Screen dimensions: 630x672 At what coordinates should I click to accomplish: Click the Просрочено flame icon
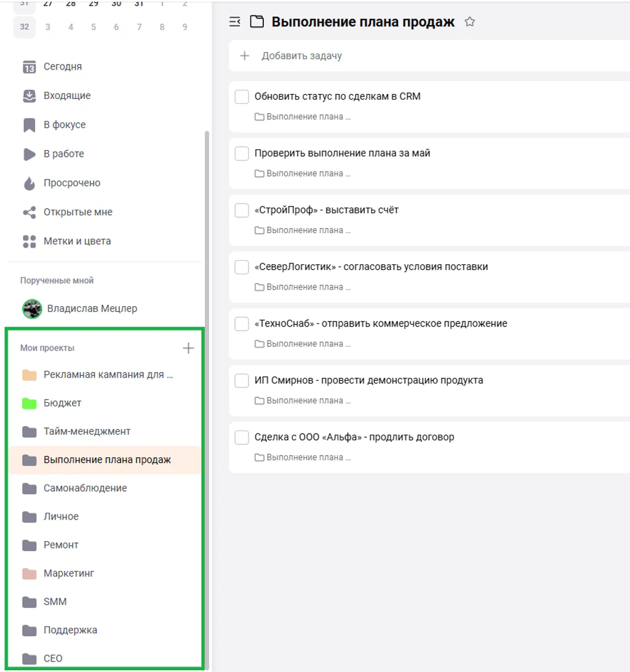point(29,183)
